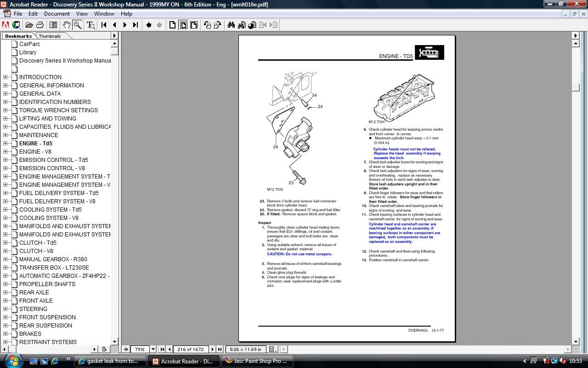The height and width of the screenshot is (368, 588).
Task: Open the Windows Start button
Action: tap(12, 360)
